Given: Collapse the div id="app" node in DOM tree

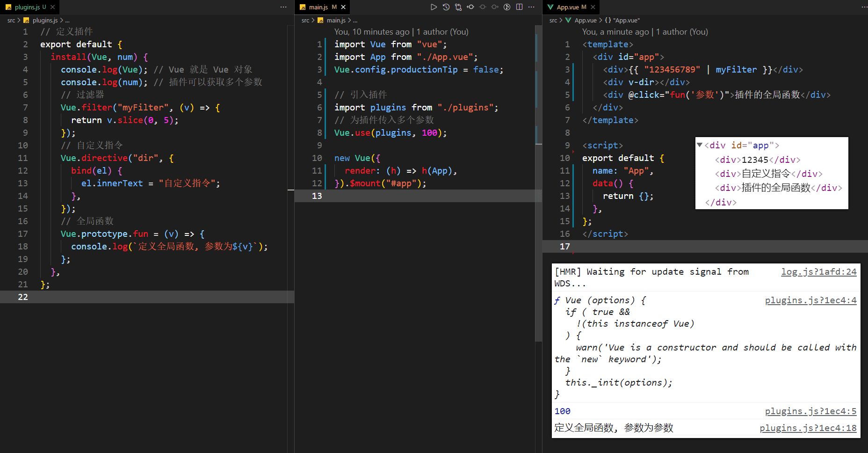Looking at the screenshot, I should [x=700, y=145].
